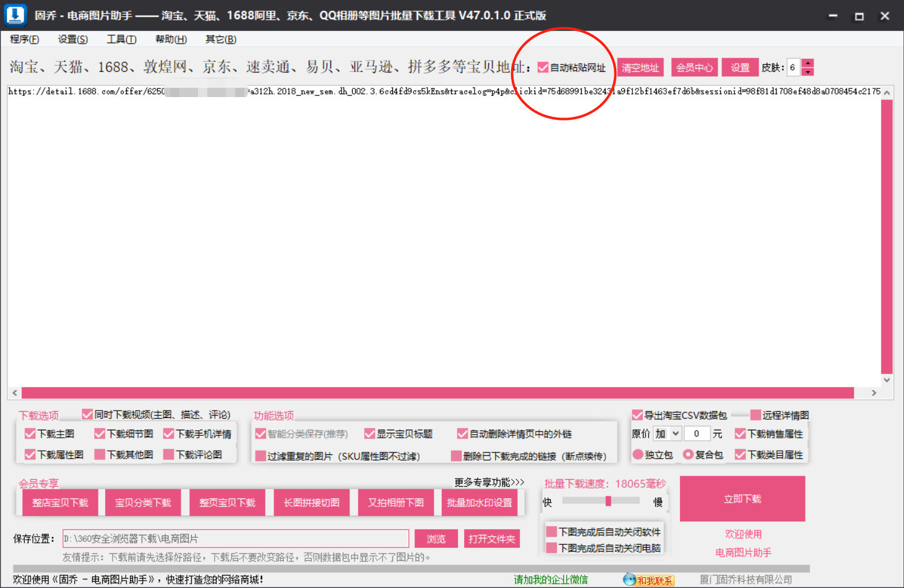Enable 过滤重复的图片 checkbox
Image resolution: width=904 pixels, height=588 pixels.
pos(260,456)
